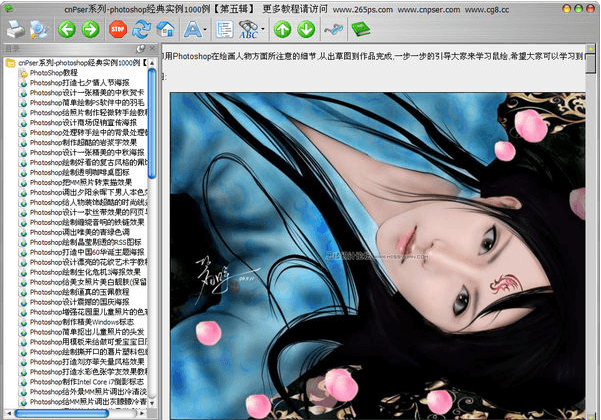Close the contents panel with its X
The image size is (601, 420).
(152, 48)
